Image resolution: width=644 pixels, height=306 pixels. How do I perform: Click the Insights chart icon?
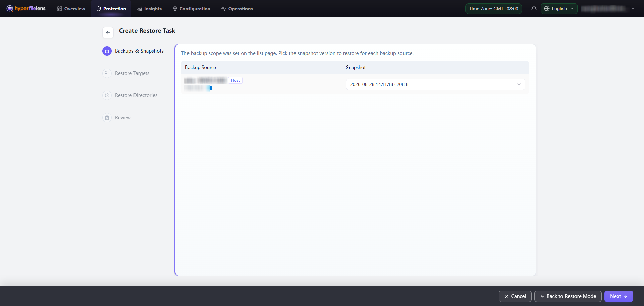pos(140,9)
